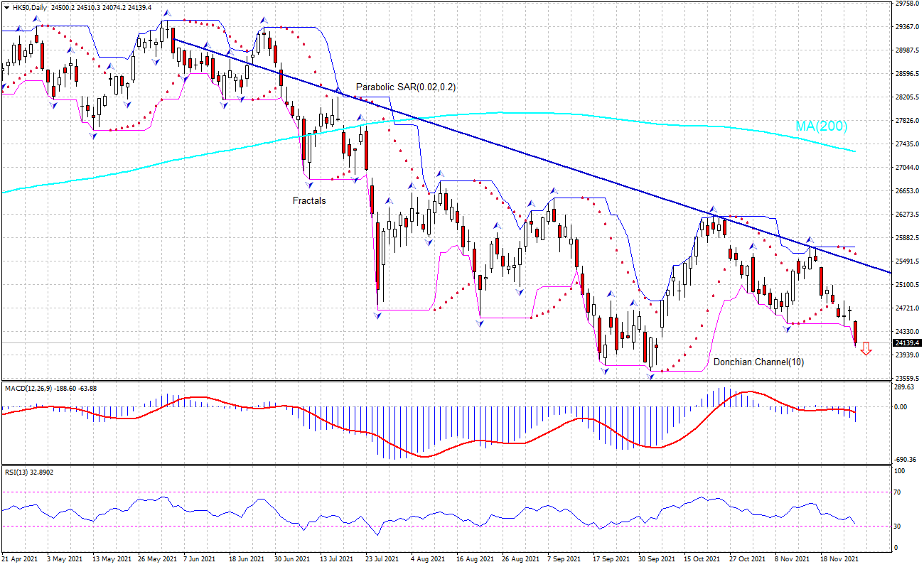
Task: Click the 29758.0 price axis label
Action: (x=908, y=4)
